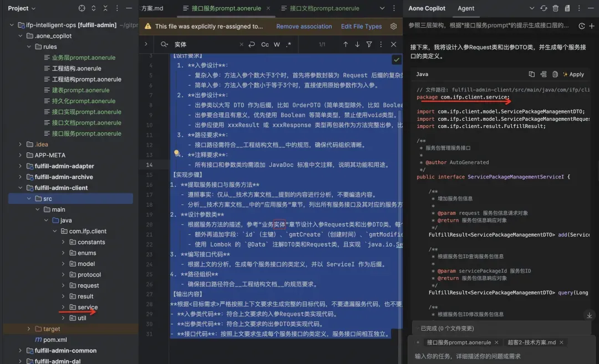
Task: Expand the fulfill-admin-adapter module
Action: (x=21, y=166)
